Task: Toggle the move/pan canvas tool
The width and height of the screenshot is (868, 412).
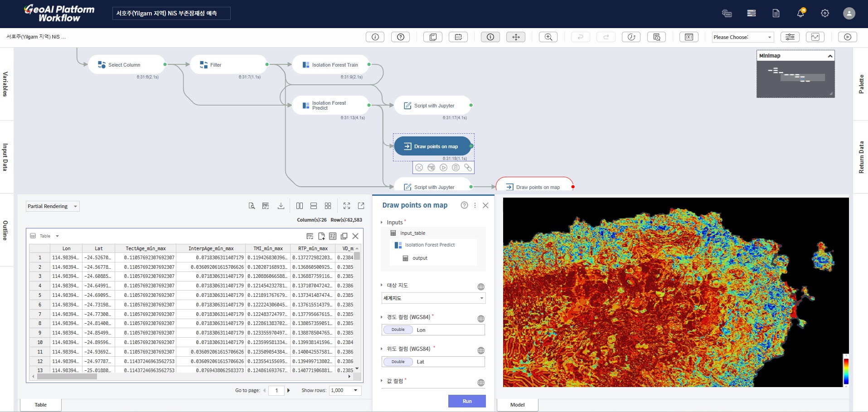Action: click(x=516, y=37)
